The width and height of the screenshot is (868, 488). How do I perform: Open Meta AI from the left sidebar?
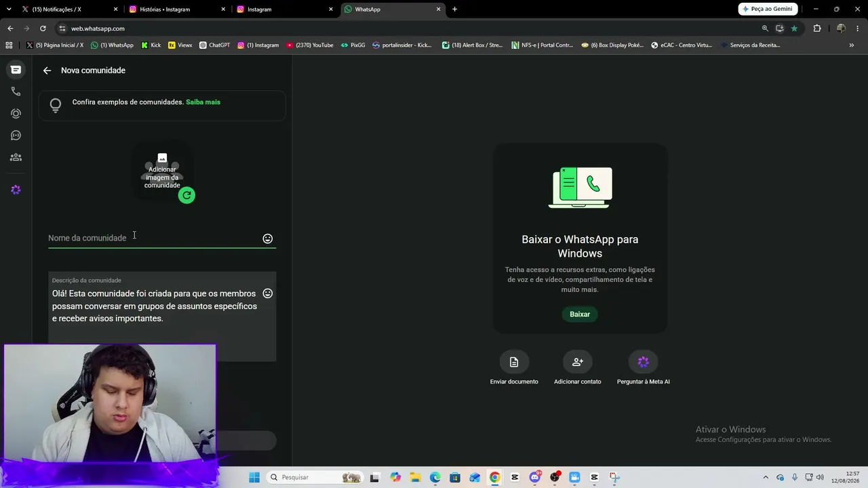(x=16, y=190)
